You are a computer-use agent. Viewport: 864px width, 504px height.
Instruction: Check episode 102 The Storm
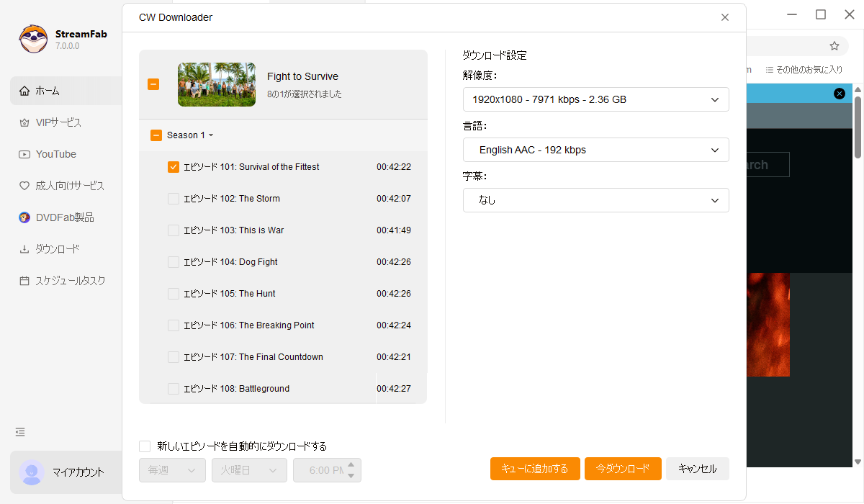[x=174, y=199]
